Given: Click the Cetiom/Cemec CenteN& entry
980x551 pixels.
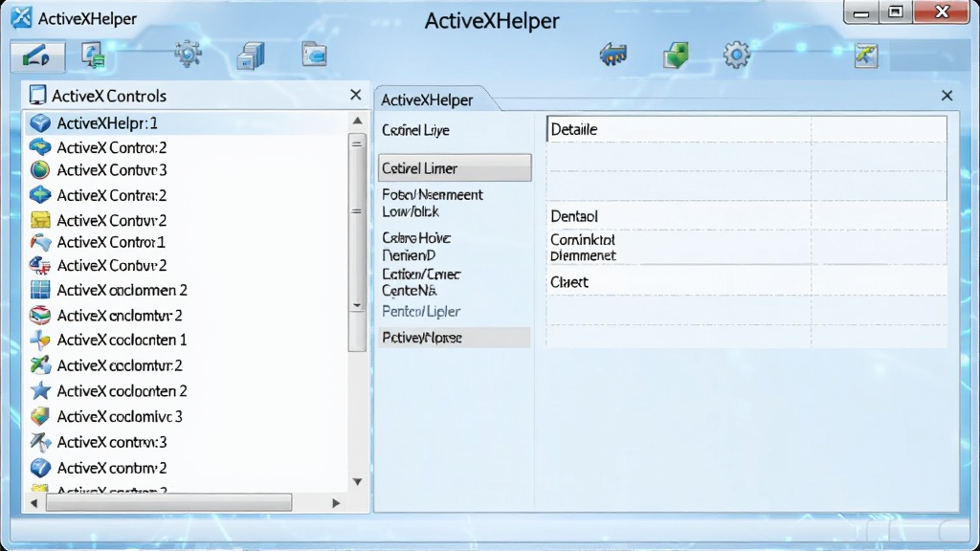Looking at the screenshot, I should pyautogui.click(x=421, y=282).
